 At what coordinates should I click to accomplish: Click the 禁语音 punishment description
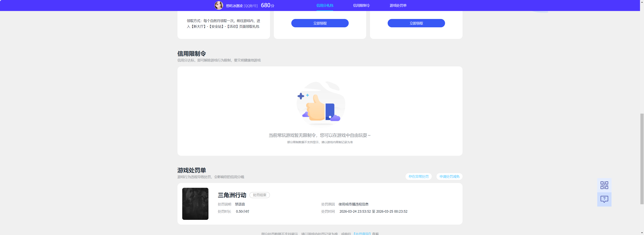point(240,204)
